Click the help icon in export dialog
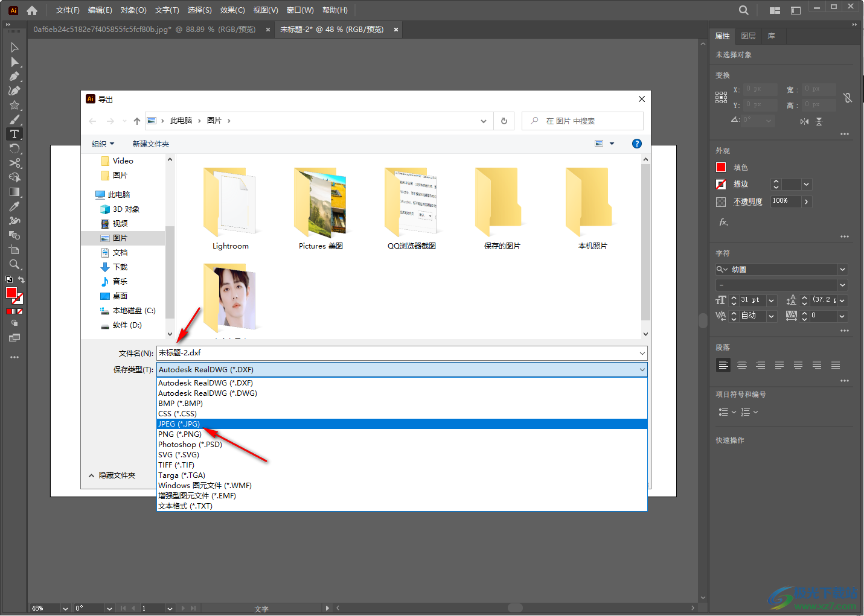 pos(636,144)
